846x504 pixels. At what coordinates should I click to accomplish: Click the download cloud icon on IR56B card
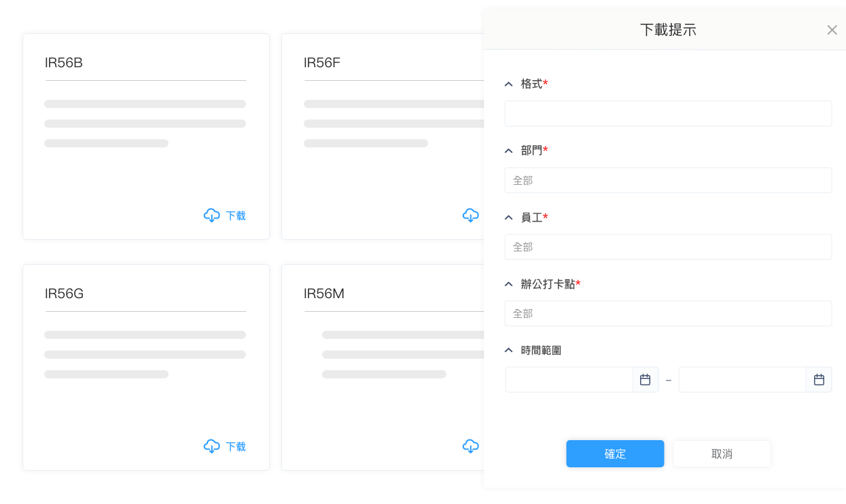[211, 215]
